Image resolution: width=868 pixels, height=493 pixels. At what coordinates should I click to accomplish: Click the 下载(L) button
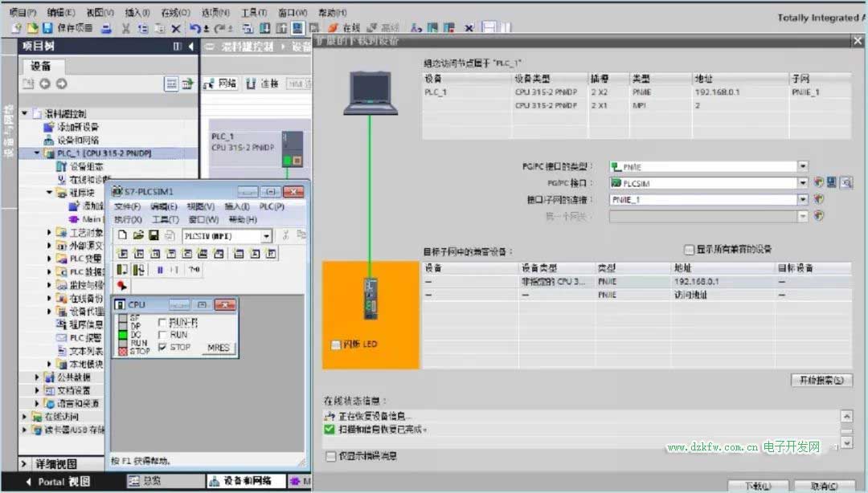pos(758,487)
